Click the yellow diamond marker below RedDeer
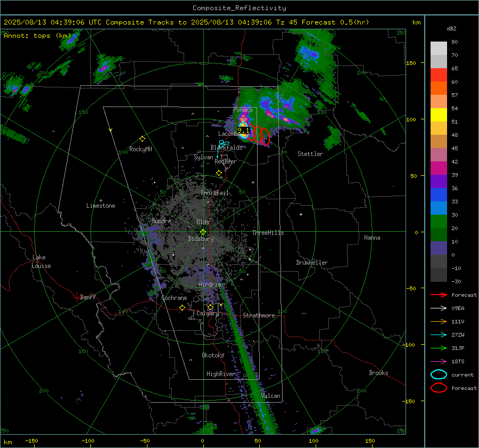The height and width of the screenshot is (448, 479). click(219, 173)
